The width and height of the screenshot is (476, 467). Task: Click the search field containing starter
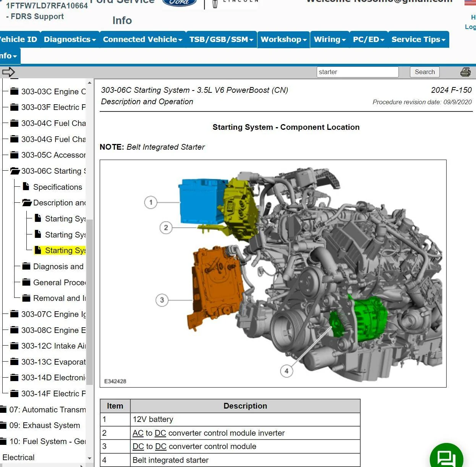pyautogui.click(x=358, y=72)
